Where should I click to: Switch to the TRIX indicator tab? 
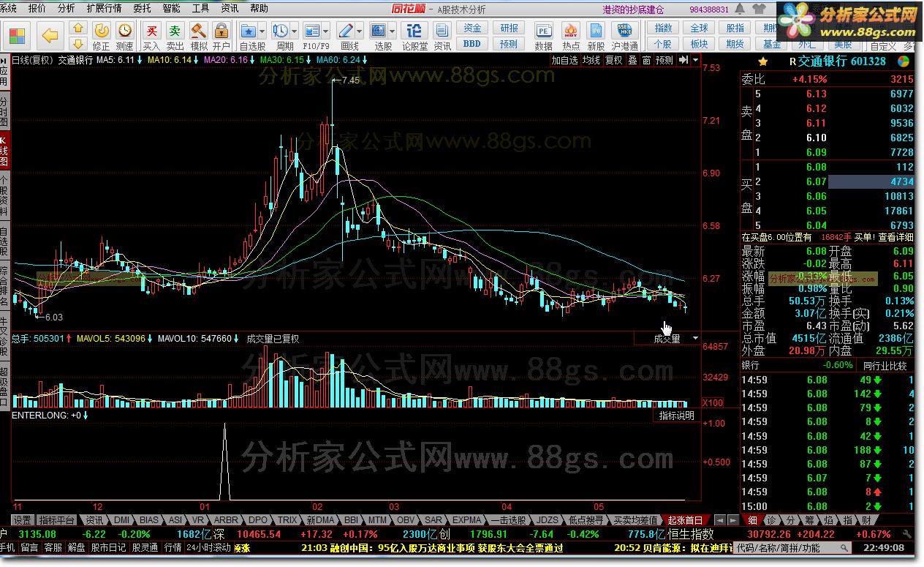pyautogui.click(x=287, y=520)
